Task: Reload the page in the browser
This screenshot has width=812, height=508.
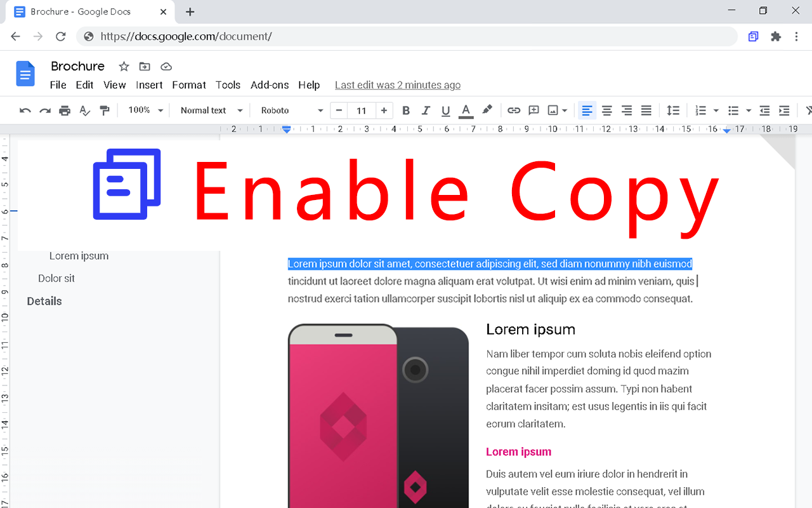Action: (x=60, y=37)
